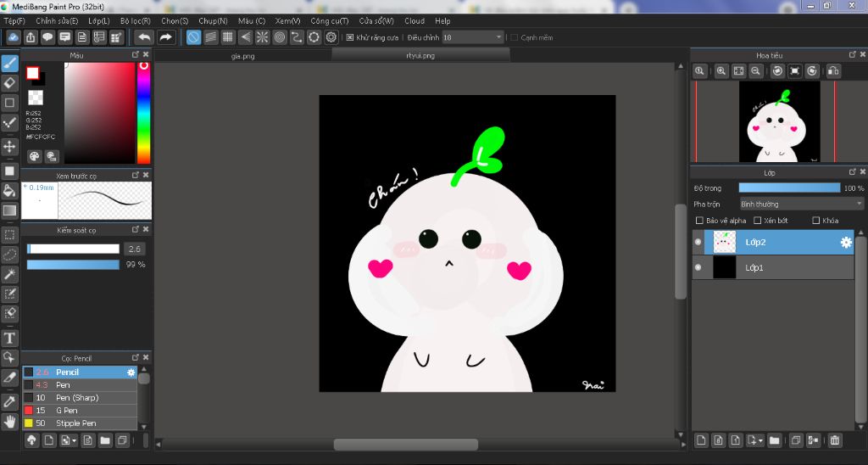Select the Lớp1 layer

click(x=773, y=267)
